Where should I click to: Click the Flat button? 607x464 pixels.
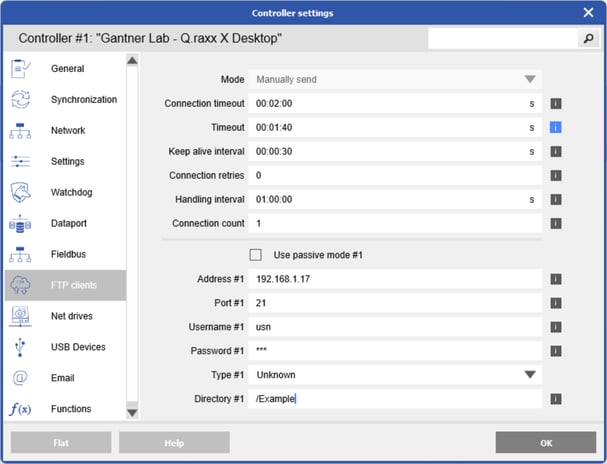pos(61,443)
